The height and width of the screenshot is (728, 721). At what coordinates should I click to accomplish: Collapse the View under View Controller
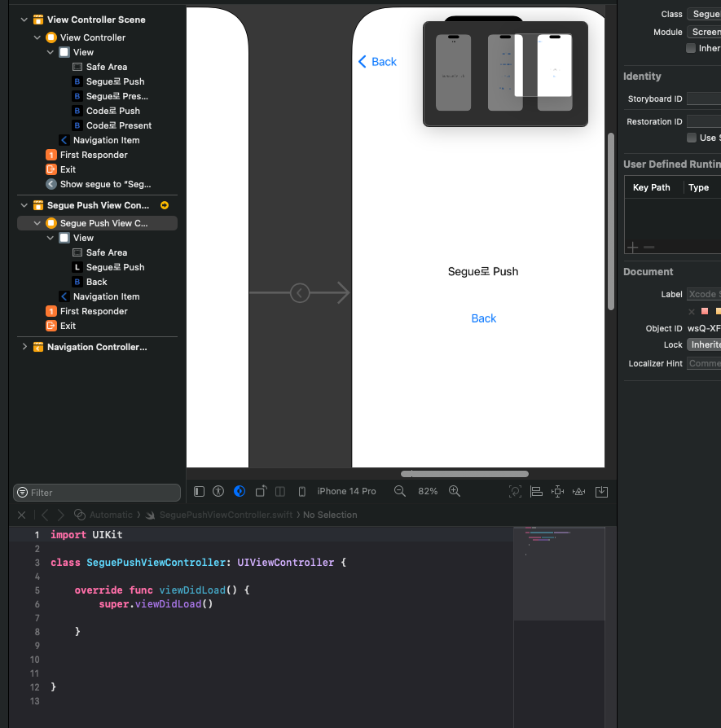51,52
